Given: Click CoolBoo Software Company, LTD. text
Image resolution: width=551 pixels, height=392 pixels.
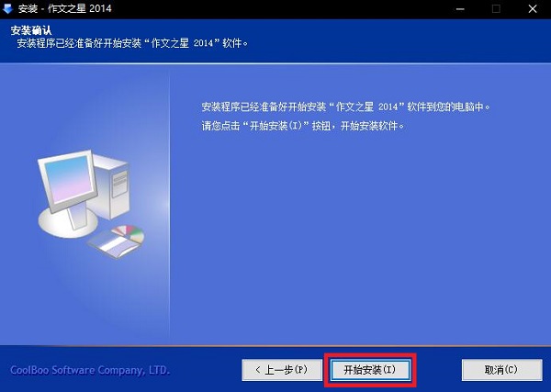Looking at the screenshot, I should coord(90,370).
